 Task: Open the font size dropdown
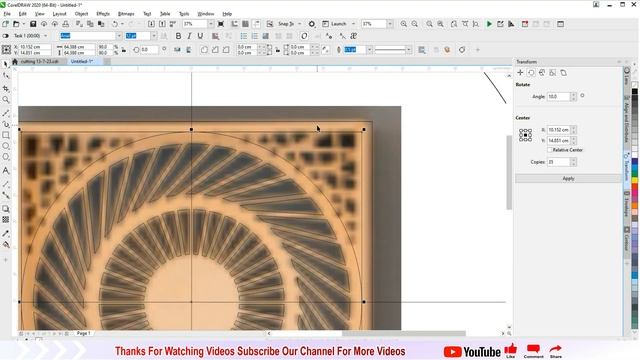(154, 36)
